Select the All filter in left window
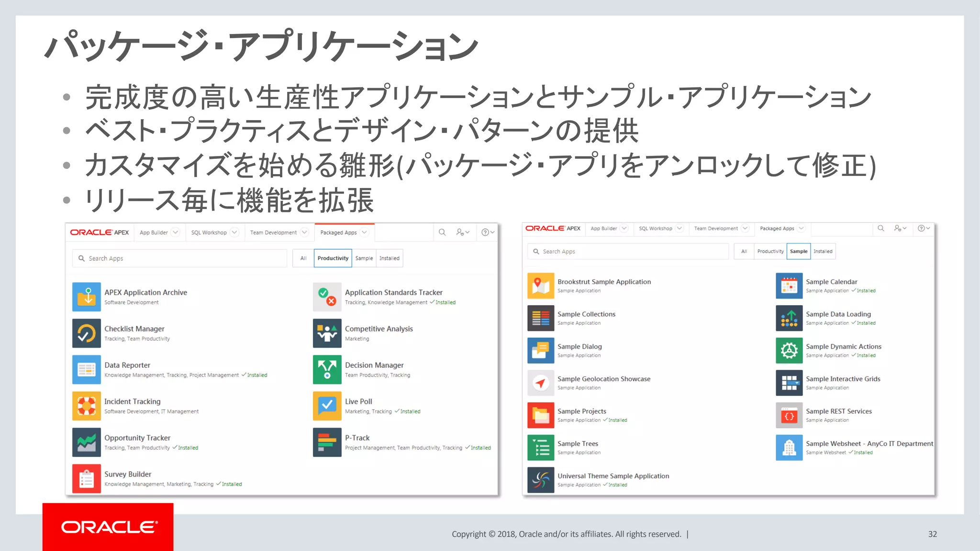Image resolution: width=980 pixels, height=551 pixels. pos(303,258)
